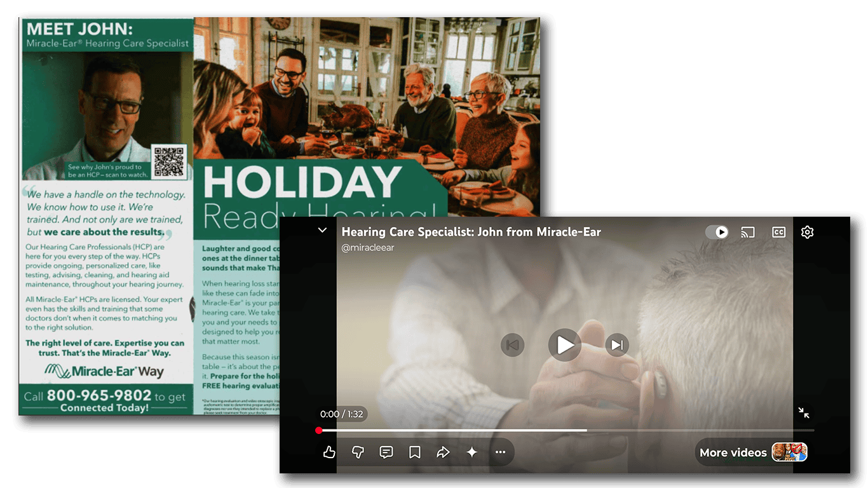
Task: Click the video title 'Hearing Care Specialist: John from Miracle-Ear'
Action: pos(471,232)
